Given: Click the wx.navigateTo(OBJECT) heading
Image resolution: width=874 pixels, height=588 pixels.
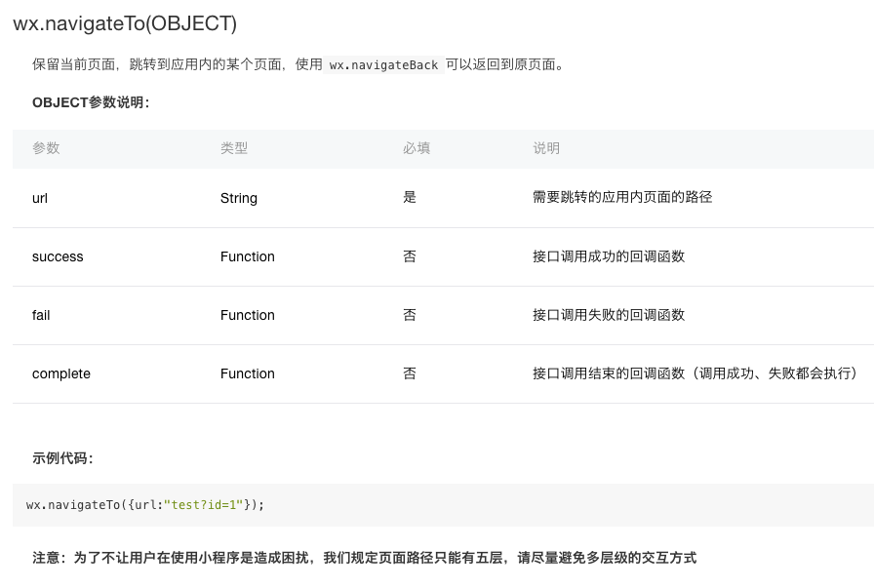Looking at the screenshot, I should (125, 23).
